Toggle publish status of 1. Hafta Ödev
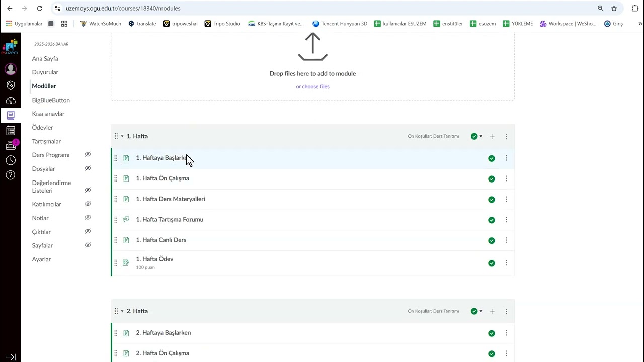 click(492, 263)
